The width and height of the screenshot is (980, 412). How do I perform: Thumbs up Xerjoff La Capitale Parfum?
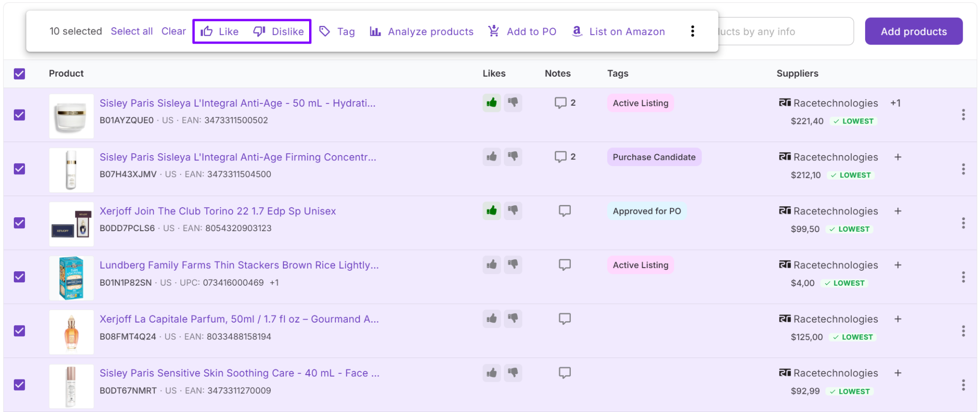(x=491, y=319)
